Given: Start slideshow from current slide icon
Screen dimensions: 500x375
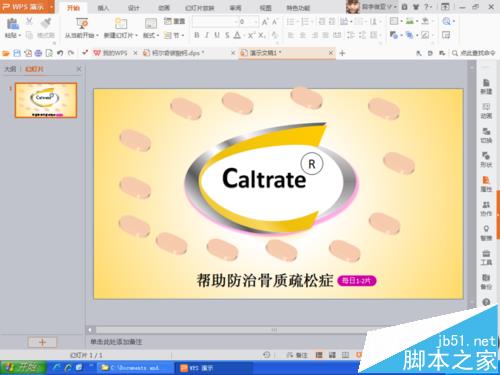Looking at the screenshot, I should click(x=81, y=24).
